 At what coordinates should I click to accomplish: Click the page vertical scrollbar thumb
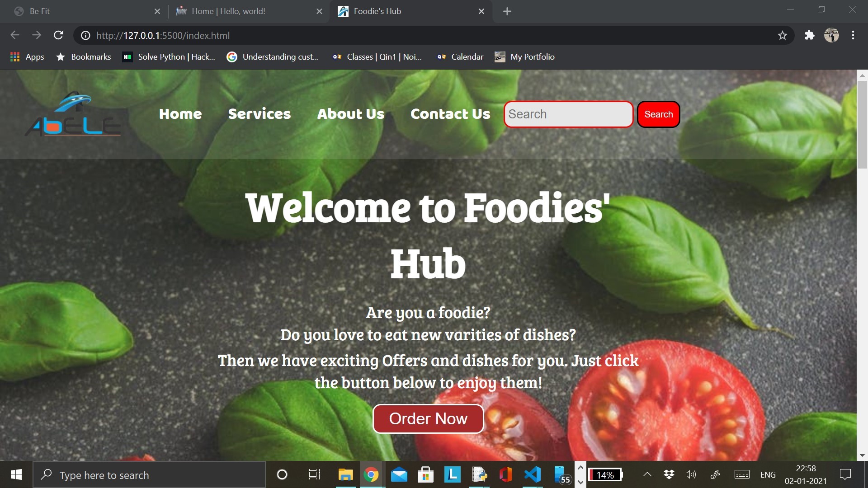tap(862, 125)
